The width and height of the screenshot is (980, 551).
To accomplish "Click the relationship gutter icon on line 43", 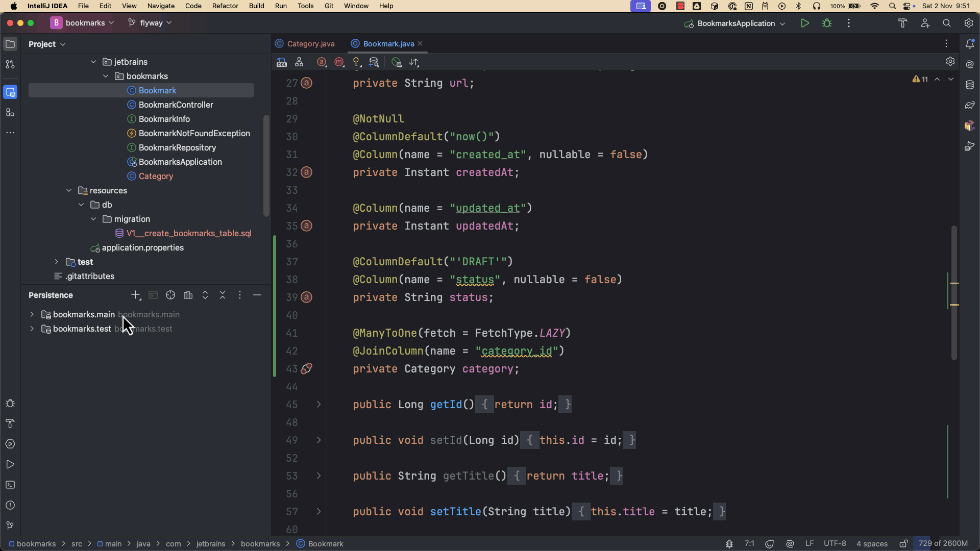I will click(306, 368).
